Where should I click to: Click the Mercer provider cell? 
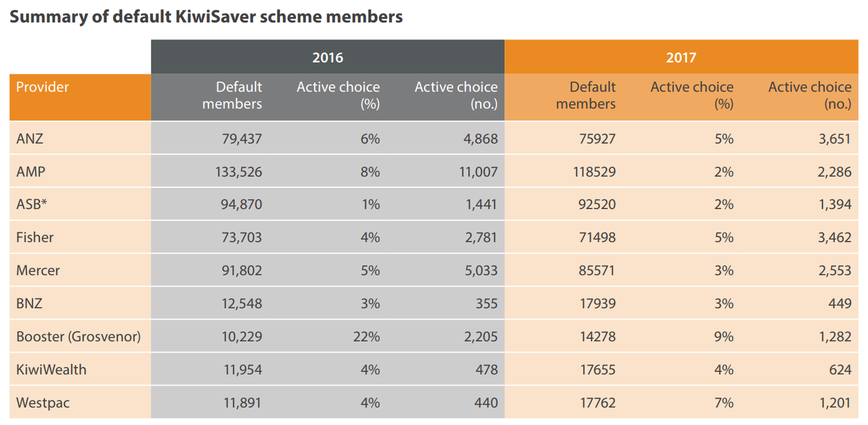38,270
